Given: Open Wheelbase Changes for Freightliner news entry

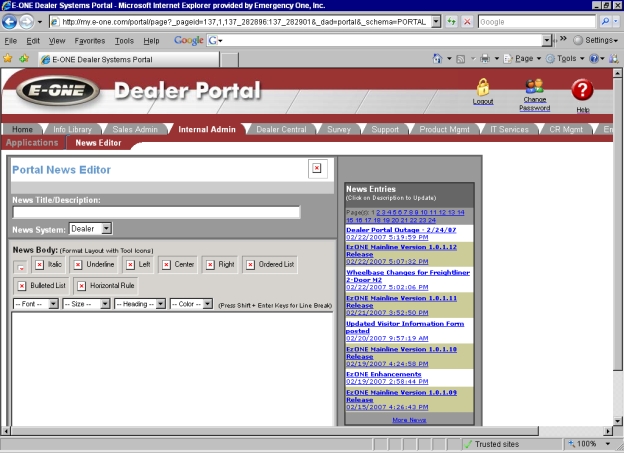Looking at the screenshot, I should tap(408, 276).
